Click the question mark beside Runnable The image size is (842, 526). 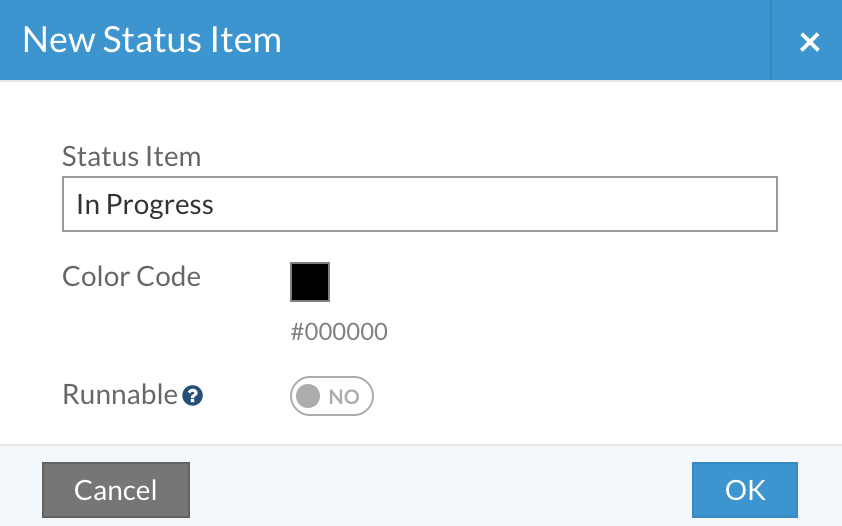tap(192, 396)
